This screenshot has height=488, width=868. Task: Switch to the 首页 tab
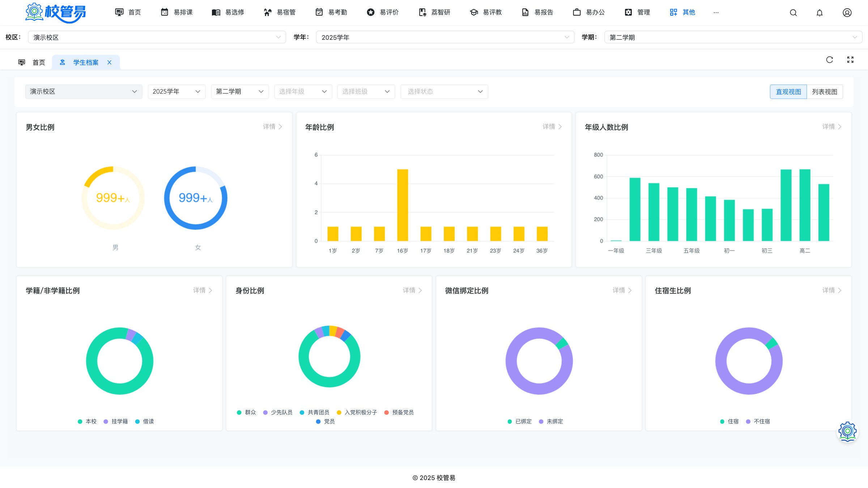point(32,63)
